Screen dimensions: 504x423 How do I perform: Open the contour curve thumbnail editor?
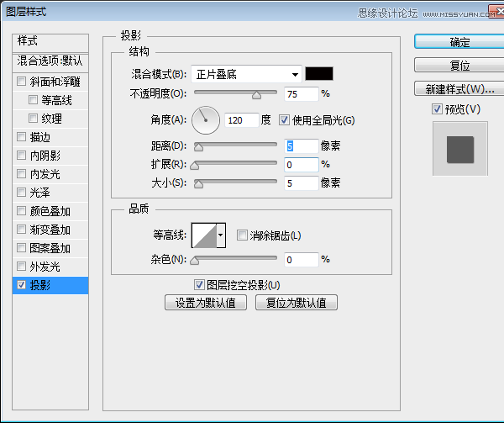[x=204, y=235]
